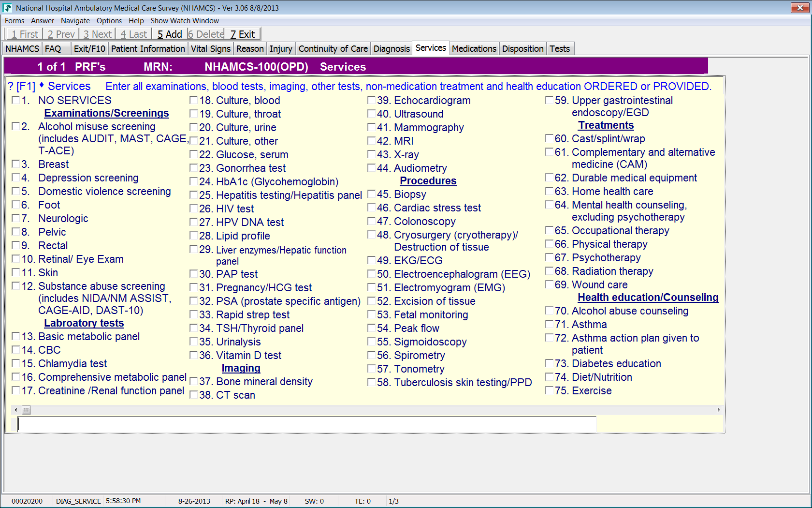Open the Show Watch Window menu item
This screenshot has height=508, width=812.
(x=185, y=21)
